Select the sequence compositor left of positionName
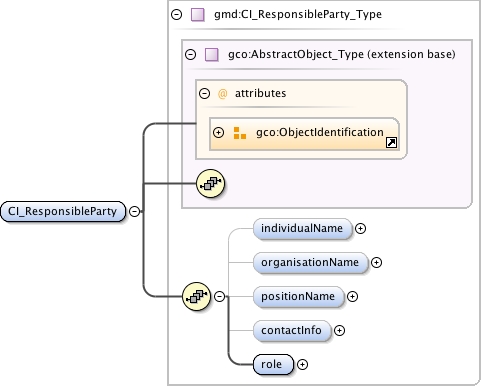Image resolution: width=482 pixels, height=387 pixels. point(197,296)
